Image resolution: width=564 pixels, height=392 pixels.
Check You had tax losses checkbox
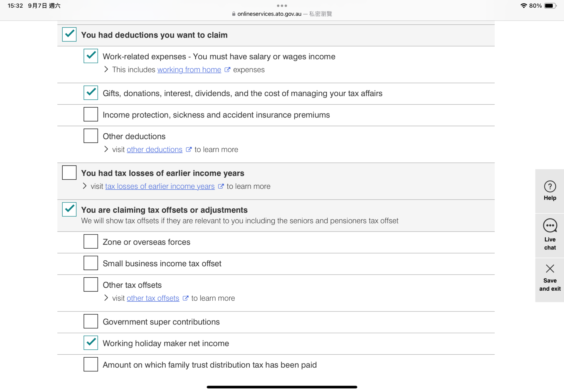pyautogui.click(x=69, y=172)
